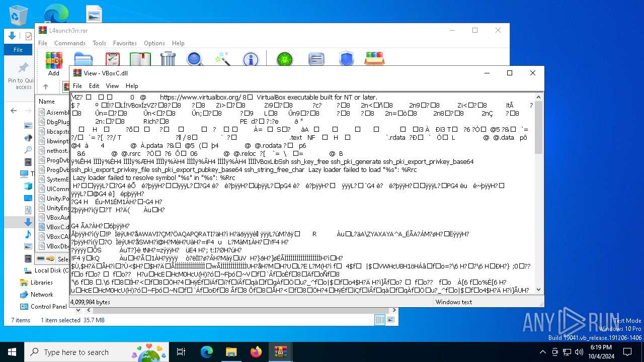Show hidden system tray icons chevron
644x362 pixels.
click(542, 352)
